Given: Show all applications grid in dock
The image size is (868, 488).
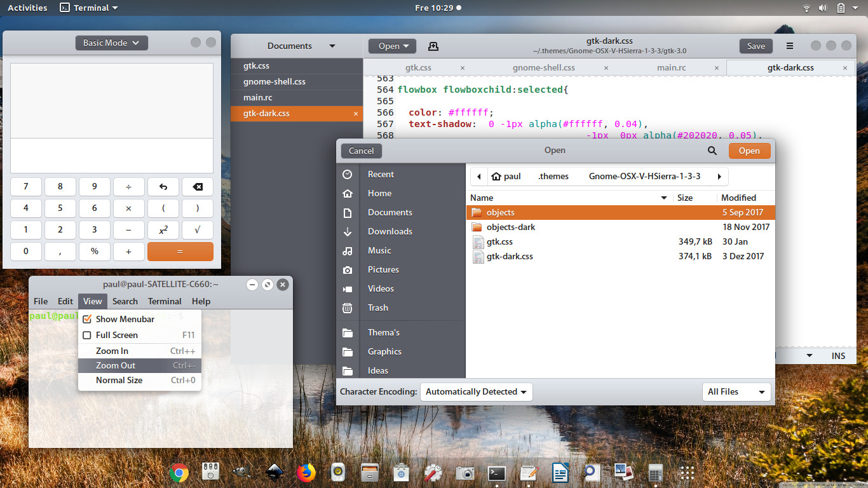Looking at the screenshot, I should [x=687, y=472].
